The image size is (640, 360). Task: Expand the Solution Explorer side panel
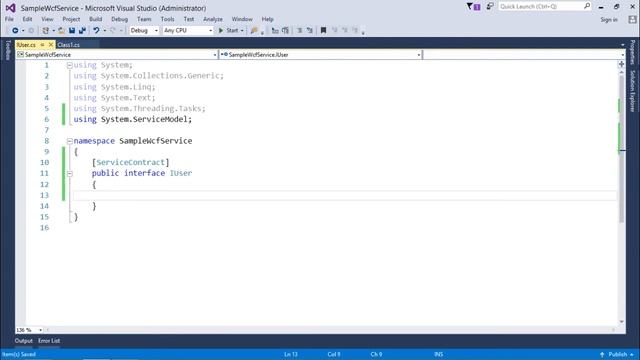pos(632,91)
